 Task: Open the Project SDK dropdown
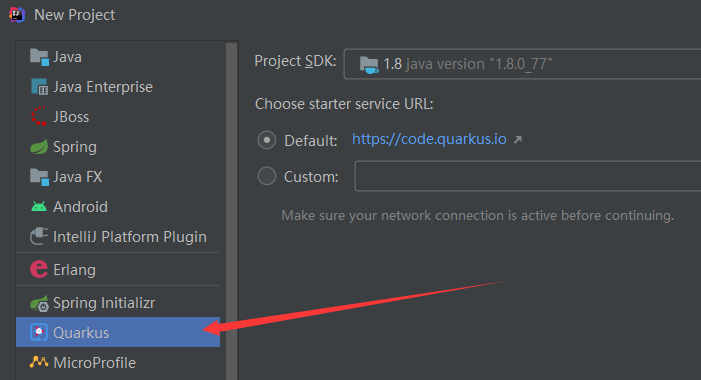pos(522,64)
